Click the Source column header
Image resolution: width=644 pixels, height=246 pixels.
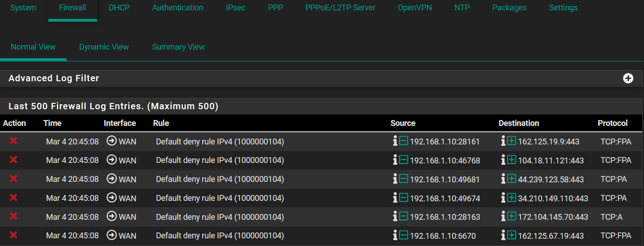pos(403,123)
